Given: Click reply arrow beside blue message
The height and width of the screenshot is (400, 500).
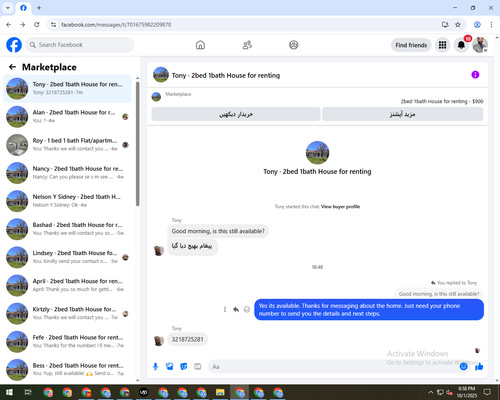Looking at the screenshot, I should point(236,310).
